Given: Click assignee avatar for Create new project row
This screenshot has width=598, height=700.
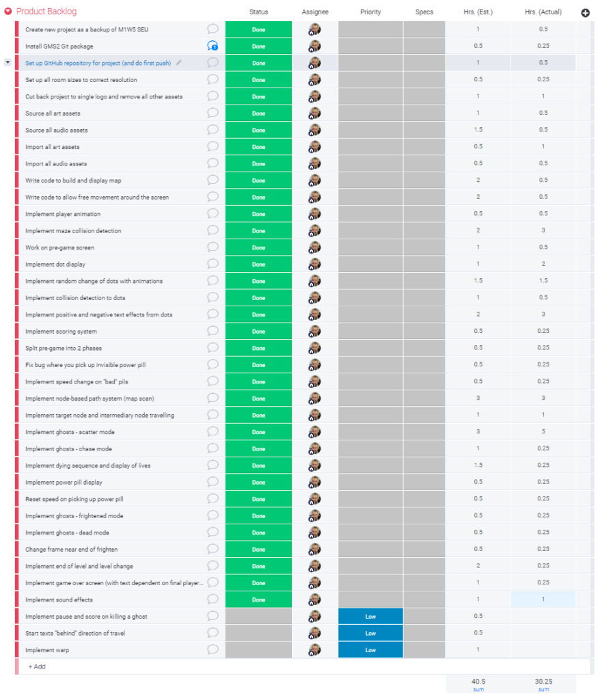Looking at the screenshot, I should pyautogui.click(x=314, y=29).
